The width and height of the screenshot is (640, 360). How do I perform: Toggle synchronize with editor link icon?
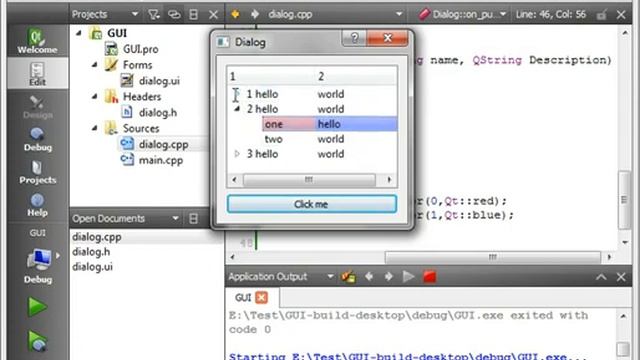(x=174, y=15)
